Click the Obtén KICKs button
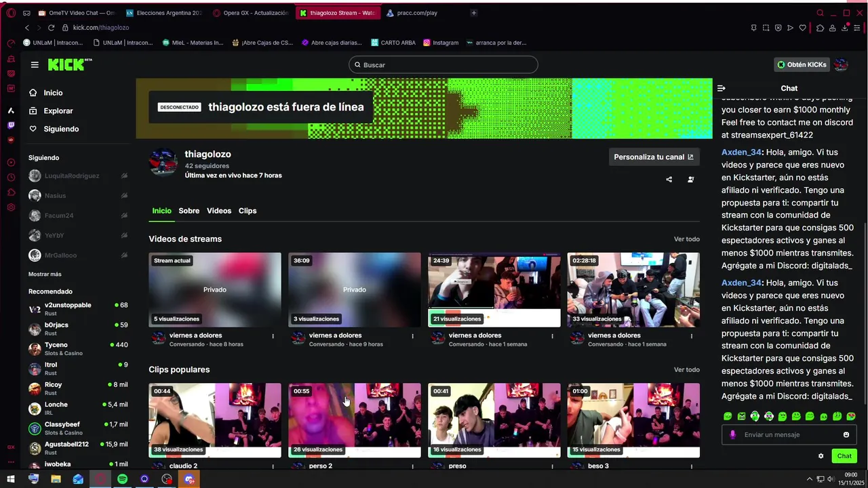The image size is (868, 488). point(802,64)
